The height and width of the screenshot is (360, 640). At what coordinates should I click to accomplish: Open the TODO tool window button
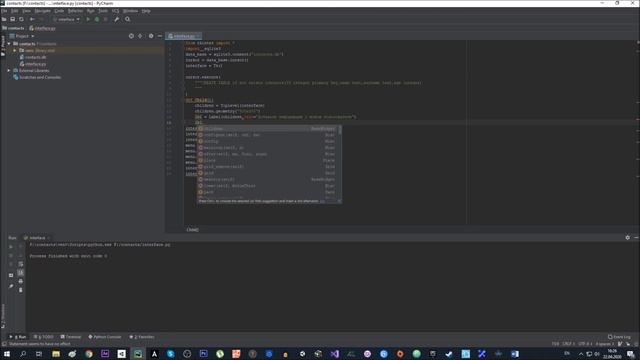click(x=43, y=337)
